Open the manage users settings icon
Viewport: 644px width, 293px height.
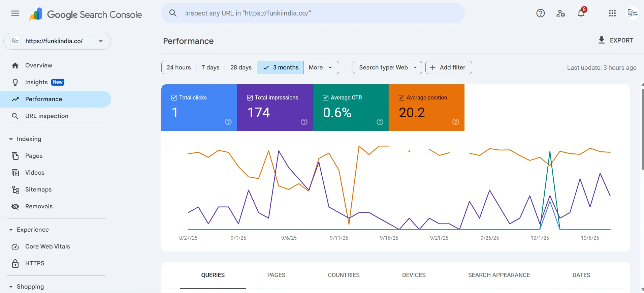click(560, 13)
